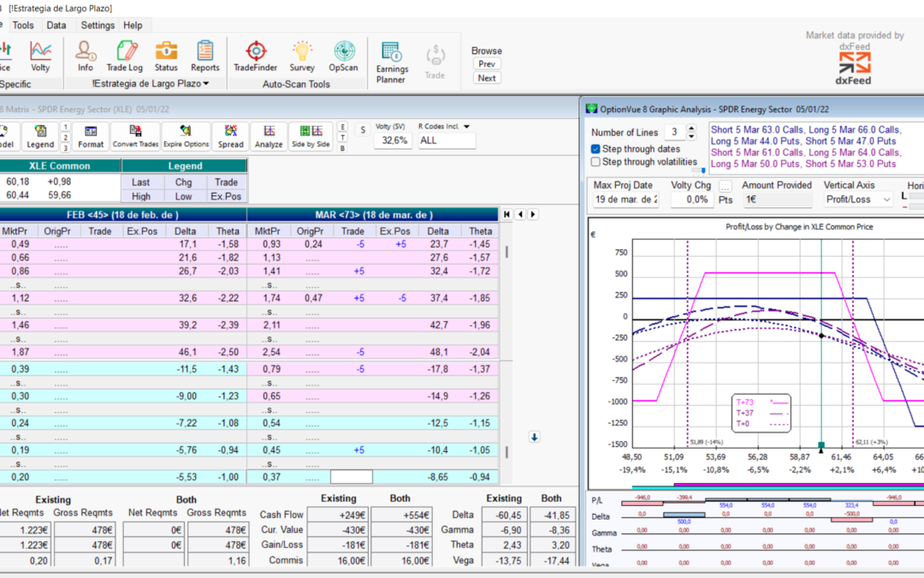This screenshot has width=924, height=578.
Task: Click the right arrow beside MAR header
Action: click(x=533, y=215)
